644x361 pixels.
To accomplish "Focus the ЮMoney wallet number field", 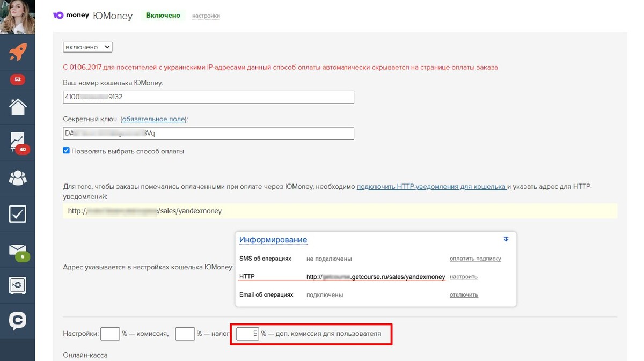I will pos(208,97).
